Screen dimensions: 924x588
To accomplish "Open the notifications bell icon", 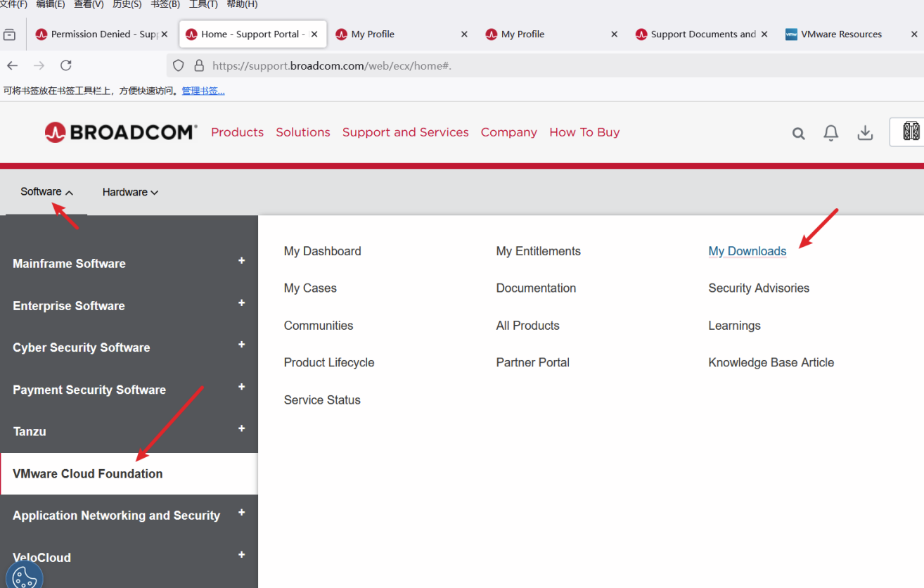I will [x=831, y=133].
